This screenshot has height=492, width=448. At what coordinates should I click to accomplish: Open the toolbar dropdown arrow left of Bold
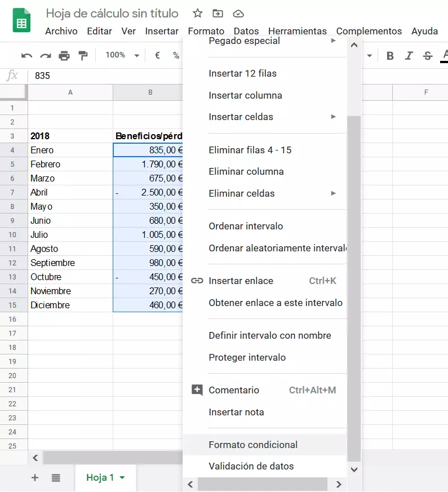(370, 56)
